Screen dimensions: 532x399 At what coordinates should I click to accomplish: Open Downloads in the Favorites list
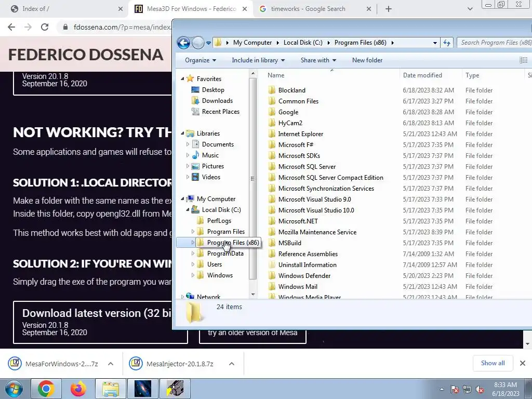click(217, 101)
